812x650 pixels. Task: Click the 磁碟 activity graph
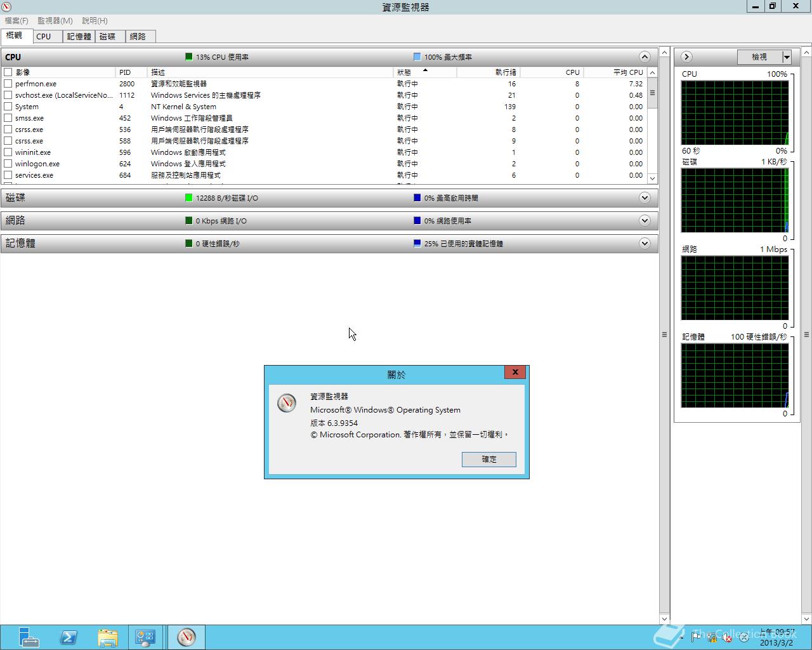coord(735,201)
